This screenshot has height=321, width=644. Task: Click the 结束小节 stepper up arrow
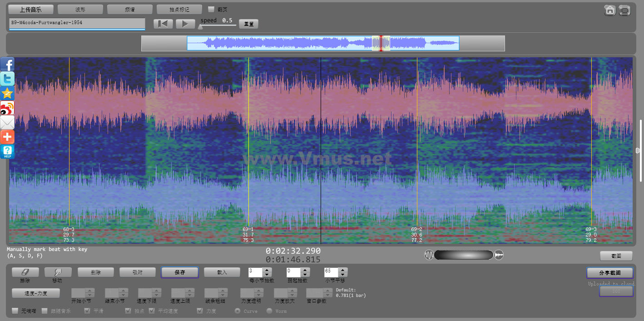coord(124,291)
